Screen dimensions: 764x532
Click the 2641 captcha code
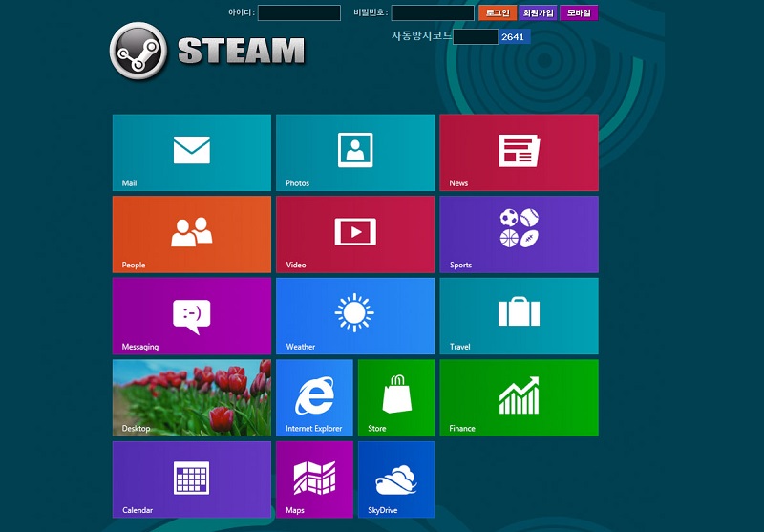click(x=514, y=36)
